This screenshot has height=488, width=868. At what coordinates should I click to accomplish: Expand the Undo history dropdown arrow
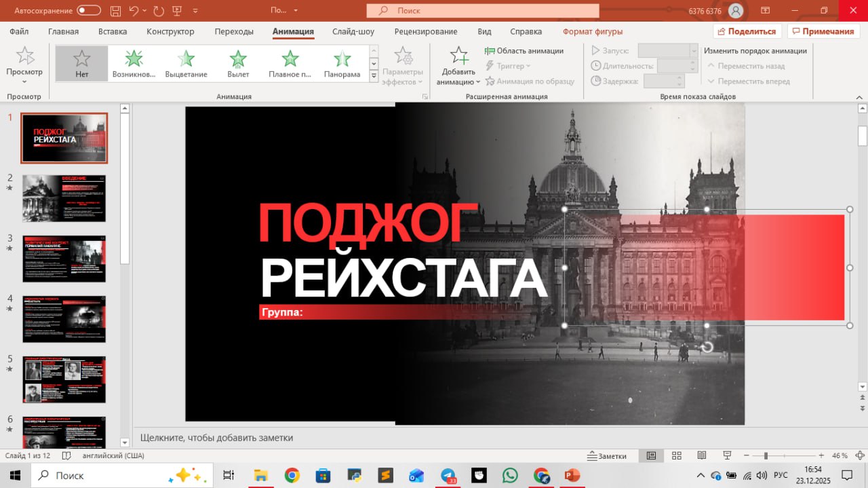(144, 10)
